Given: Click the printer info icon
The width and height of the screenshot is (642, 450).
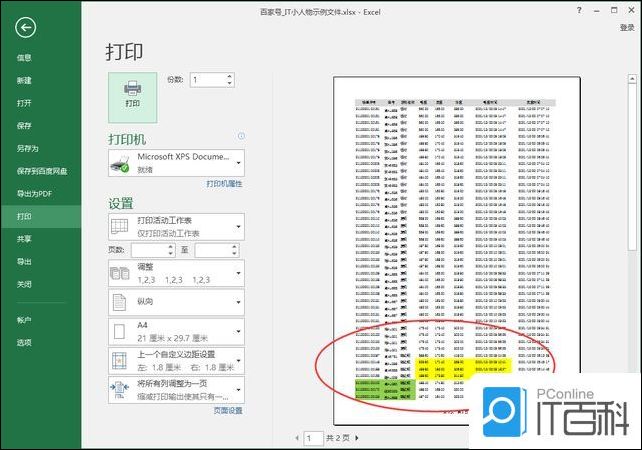Looking at the screenshot, I should pos(241,136).
